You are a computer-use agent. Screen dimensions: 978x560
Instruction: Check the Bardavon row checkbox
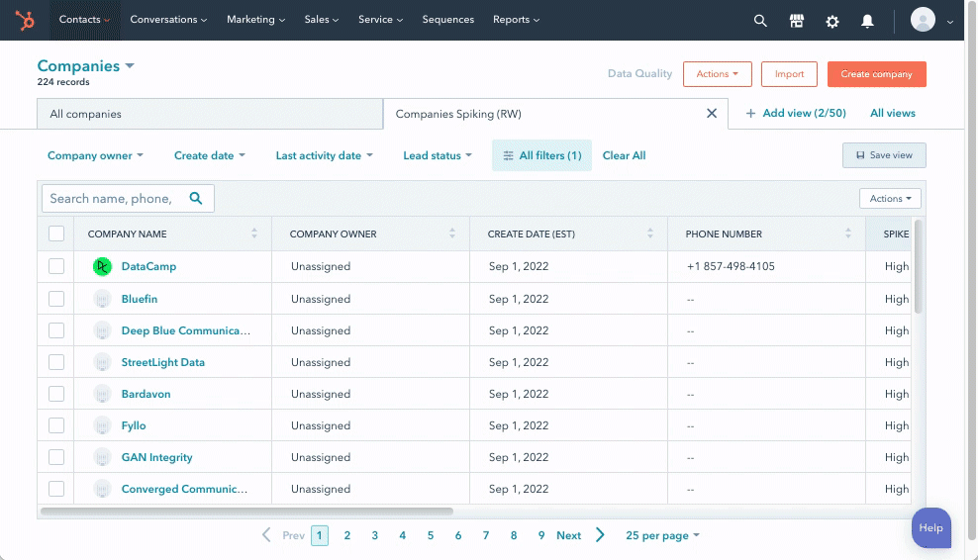[56, 394]
